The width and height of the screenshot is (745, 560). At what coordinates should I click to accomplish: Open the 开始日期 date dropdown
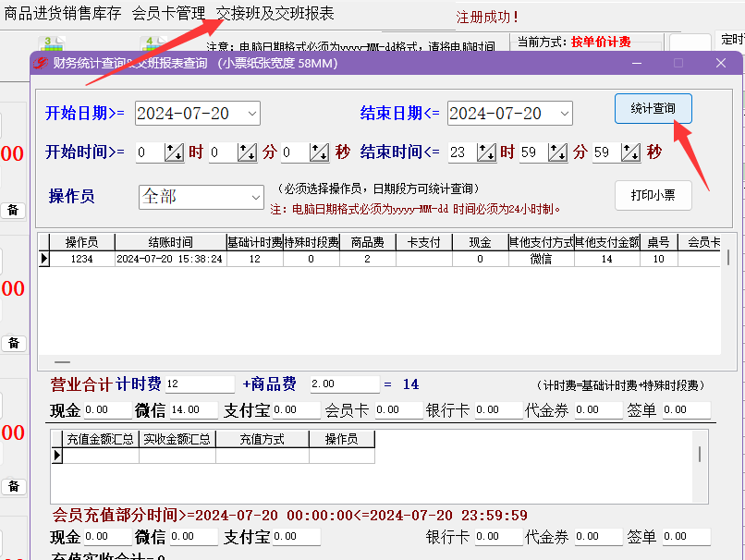(x=251, y=114)
